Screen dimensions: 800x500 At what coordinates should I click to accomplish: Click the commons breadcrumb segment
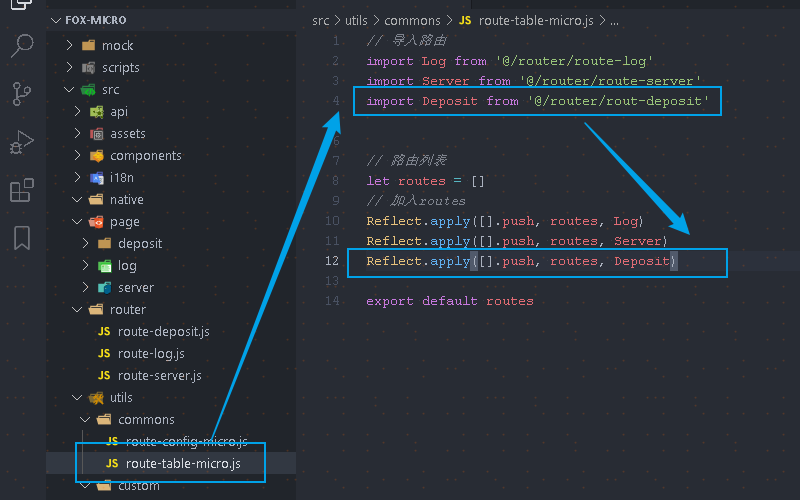pyautogui.click(x=413, y=19)
